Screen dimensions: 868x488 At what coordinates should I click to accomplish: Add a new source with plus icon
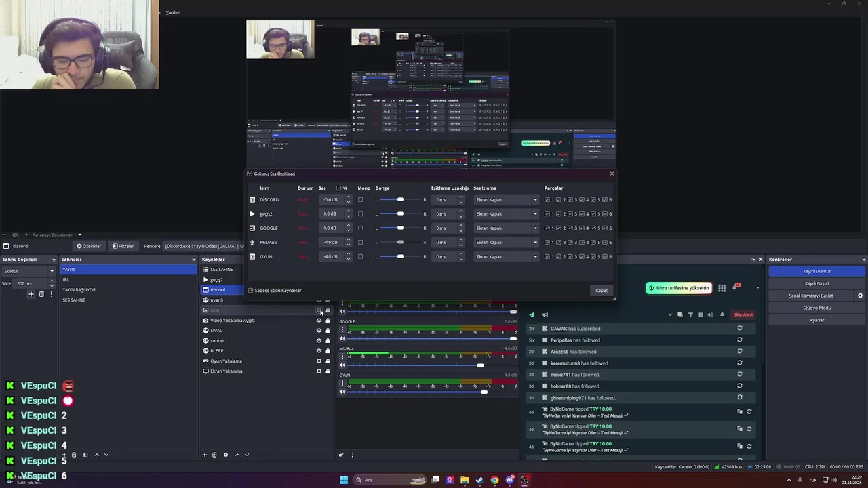[x=205, y=455]
